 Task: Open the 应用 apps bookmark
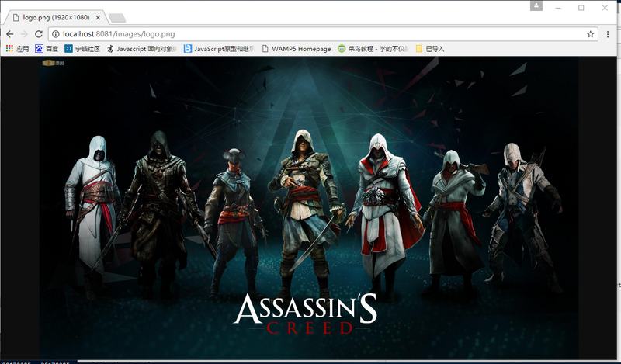[x=17, y=49]
